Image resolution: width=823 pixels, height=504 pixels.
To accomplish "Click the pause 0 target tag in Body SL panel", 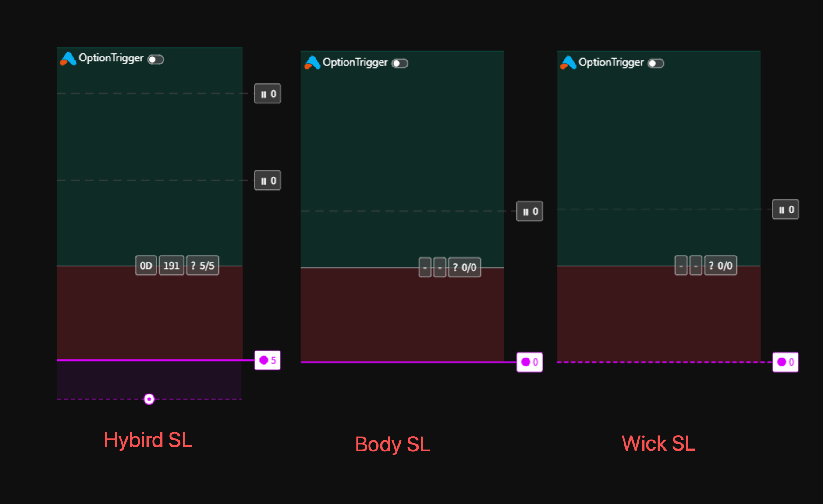I will (x=530, y=211).
